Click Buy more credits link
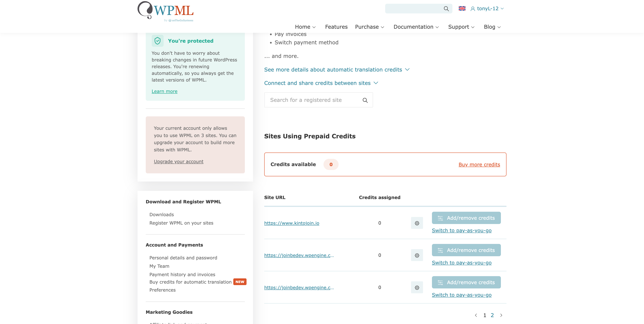Screen dimensions: 644x324 [x=479, y=165]
